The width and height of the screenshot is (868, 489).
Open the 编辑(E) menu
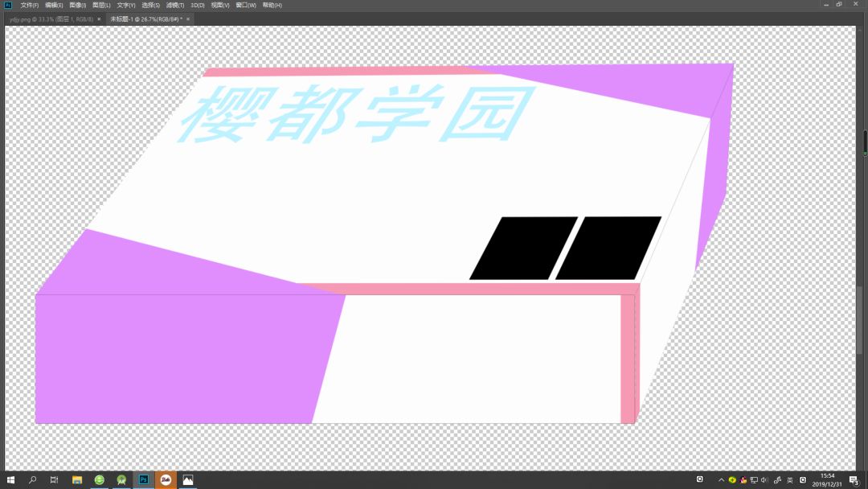(54, 5)
